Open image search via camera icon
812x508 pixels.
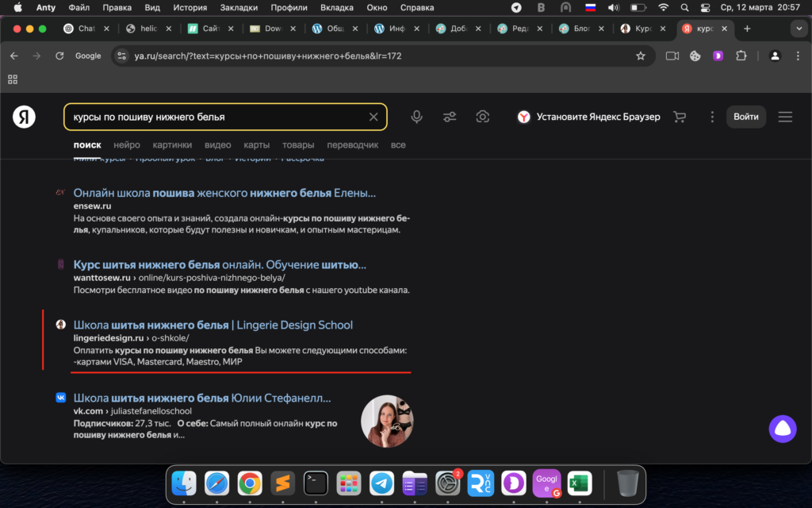point(483,117)
